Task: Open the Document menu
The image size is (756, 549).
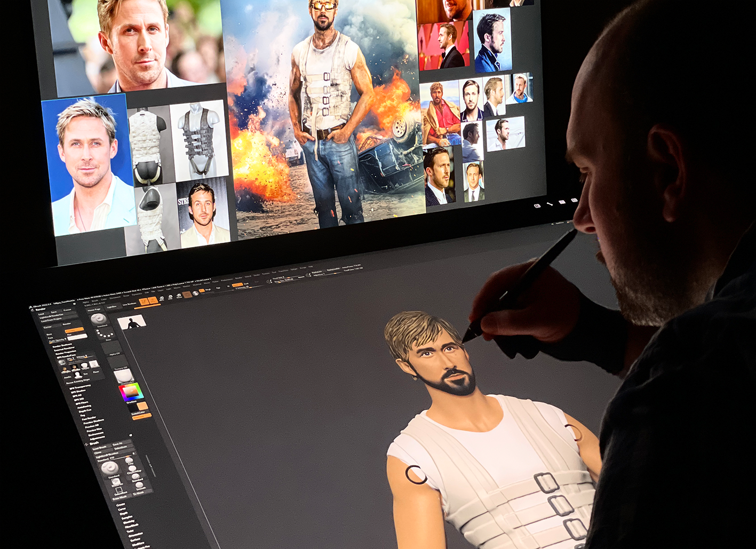Action: (x=115, y=297)
